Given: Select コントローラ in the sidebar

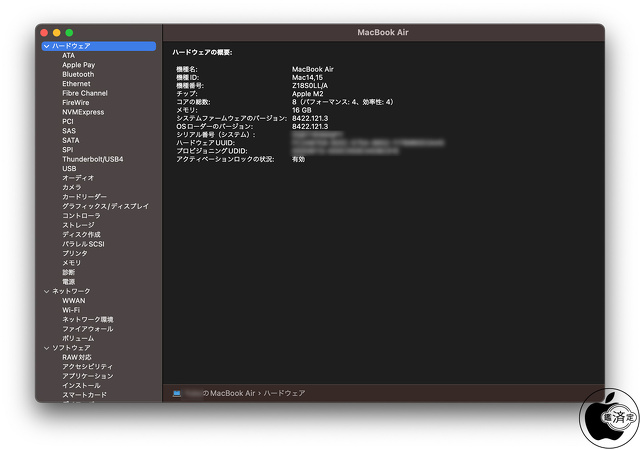Looking at the screenshot, I should pyautogui.click(x=81, y=216).
